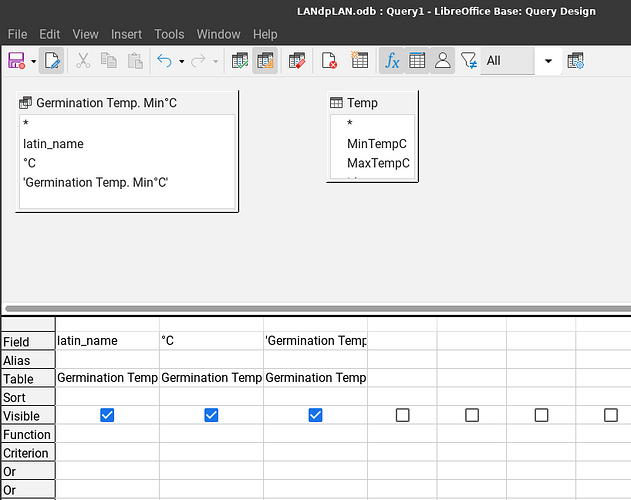Viewport: 631px width, 500px height.
Task: Click the Query Properties icon
Action: click(575, 61)
